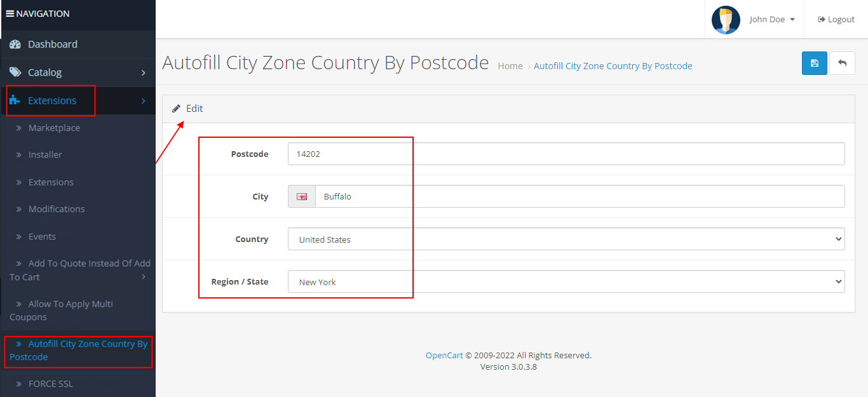Open Marketplace from the sidebar

tap(55, 128)
